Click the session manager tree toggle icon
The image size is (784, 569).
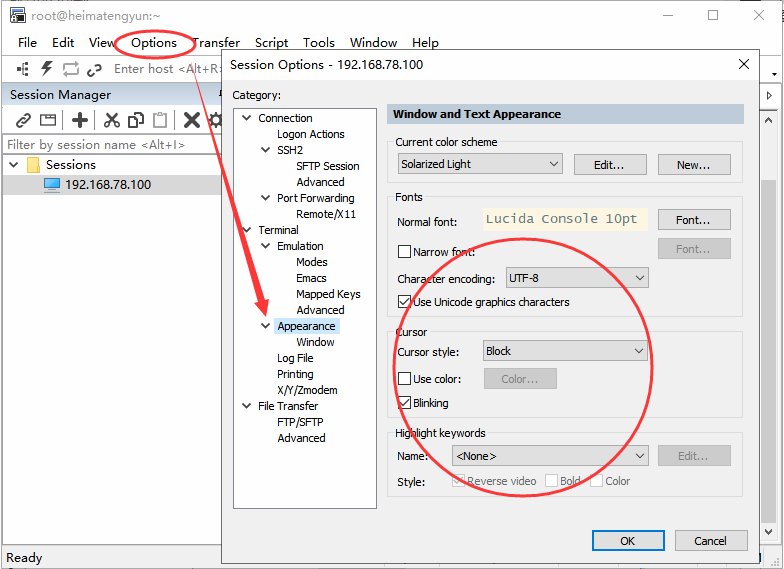point(22,68)
